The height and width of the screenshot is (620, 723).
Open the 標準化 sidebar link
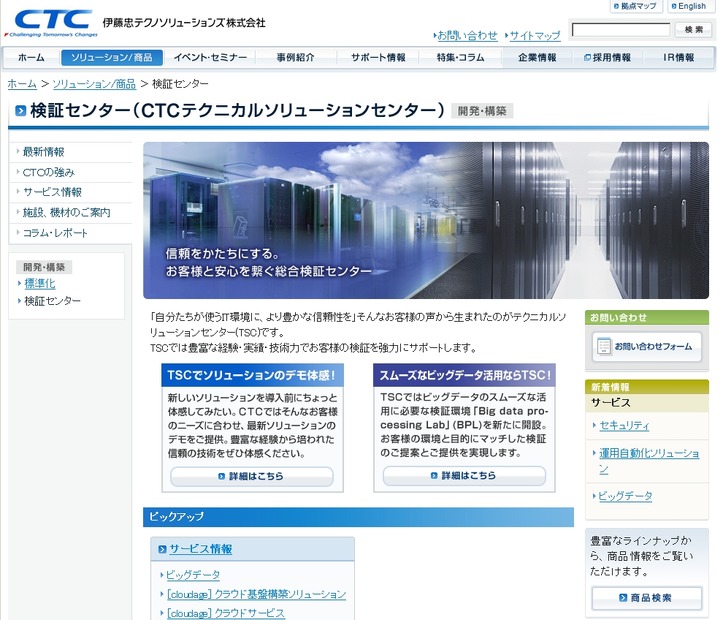coord(40,283)
